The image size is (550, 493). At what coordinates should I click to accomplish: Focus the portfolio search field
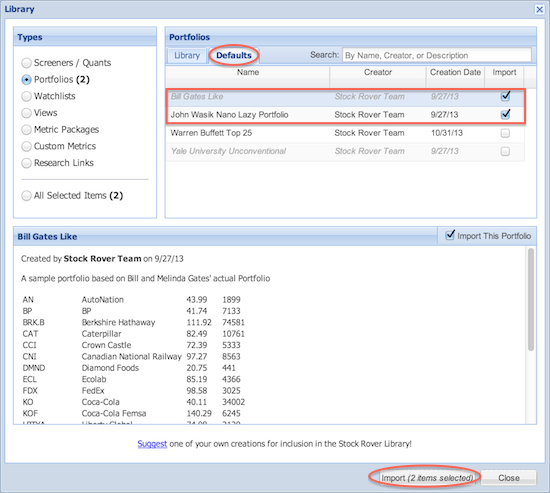(x=437, y=55)
